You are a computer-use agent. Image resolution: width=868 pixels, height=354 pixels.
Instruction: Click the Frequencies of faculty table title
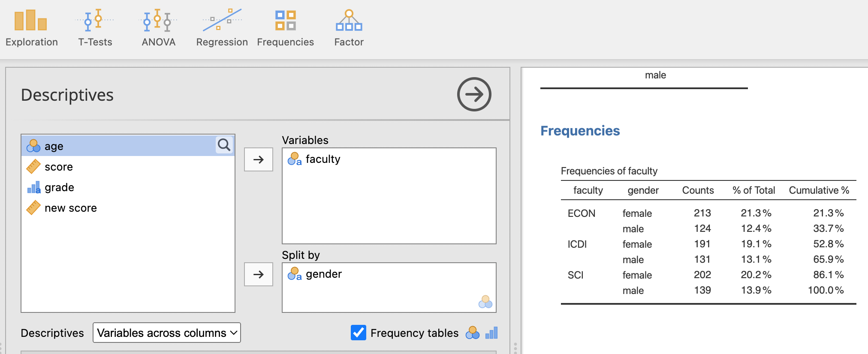click(x=609, y=171)
